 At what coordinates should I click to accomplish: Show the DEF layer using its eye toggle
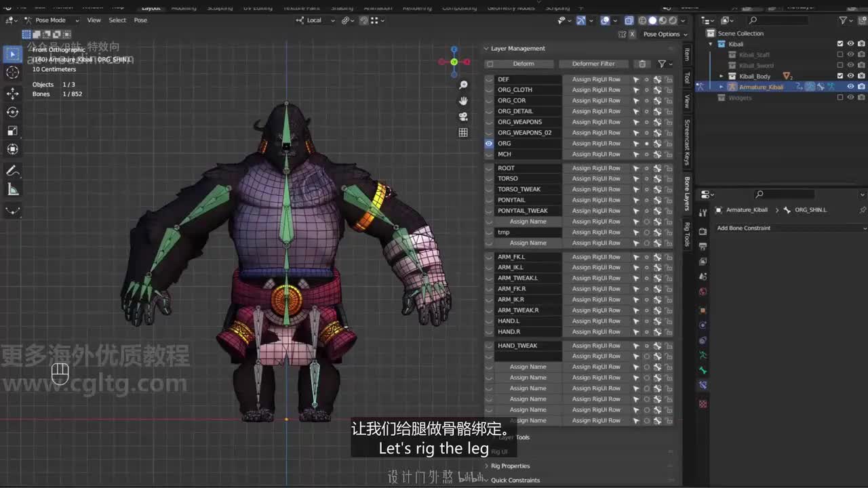tap(489, 79)
